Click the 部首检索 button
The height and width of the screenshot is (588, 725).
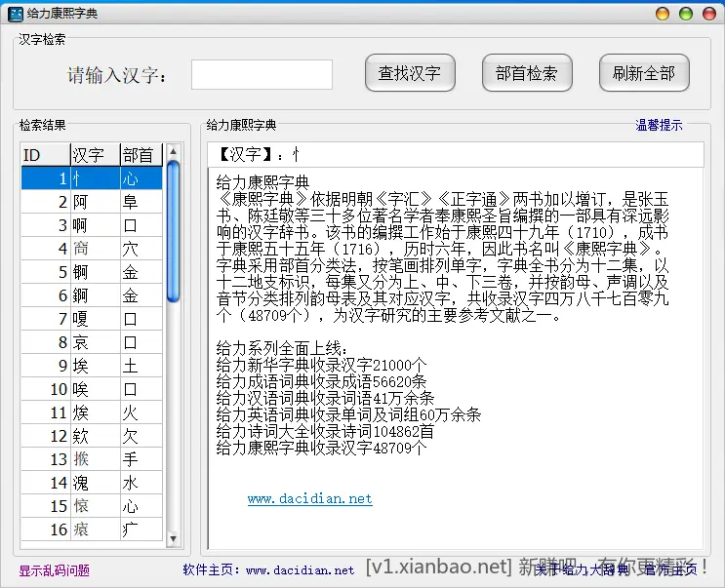pyautogui.click(x=527, y=73)
